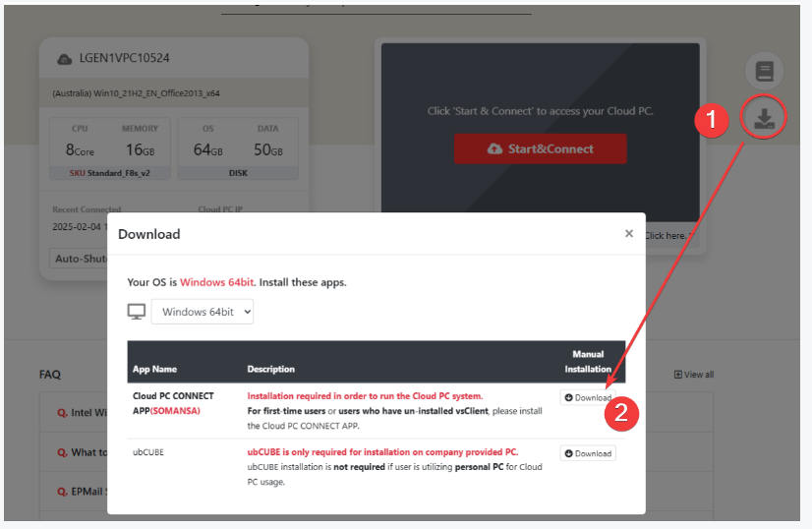The image size is (812, 529).
Task: Open the EPMail FAQ question
Action: (83, 492)
